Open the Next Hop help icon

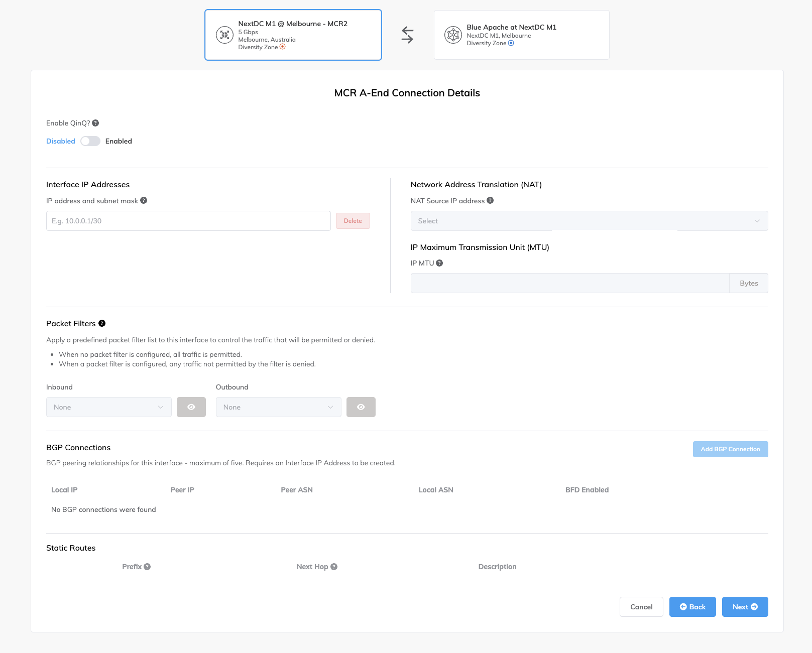pyautogui.click(x=334, y=566)
